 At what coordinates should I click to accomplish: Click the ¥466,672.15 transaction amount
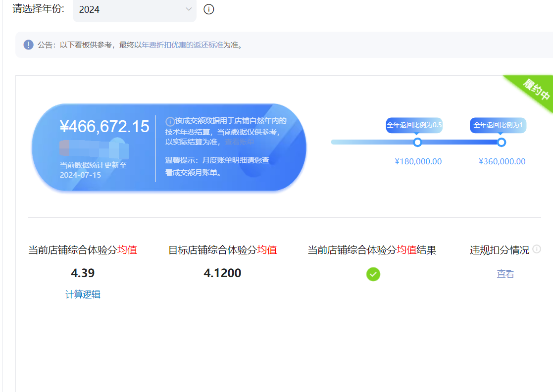pyautogui.click(x=104, y=127)
